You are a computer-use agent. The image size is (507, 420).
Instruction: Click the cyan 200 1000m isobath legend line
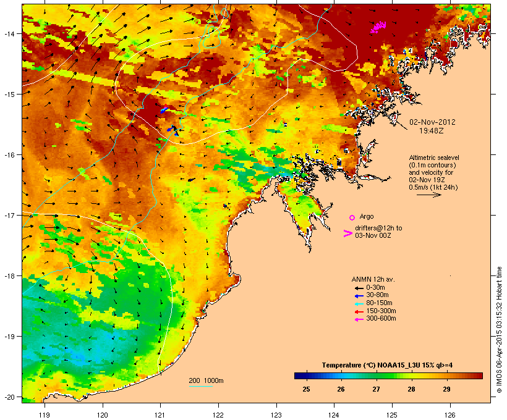click(201, 386)
